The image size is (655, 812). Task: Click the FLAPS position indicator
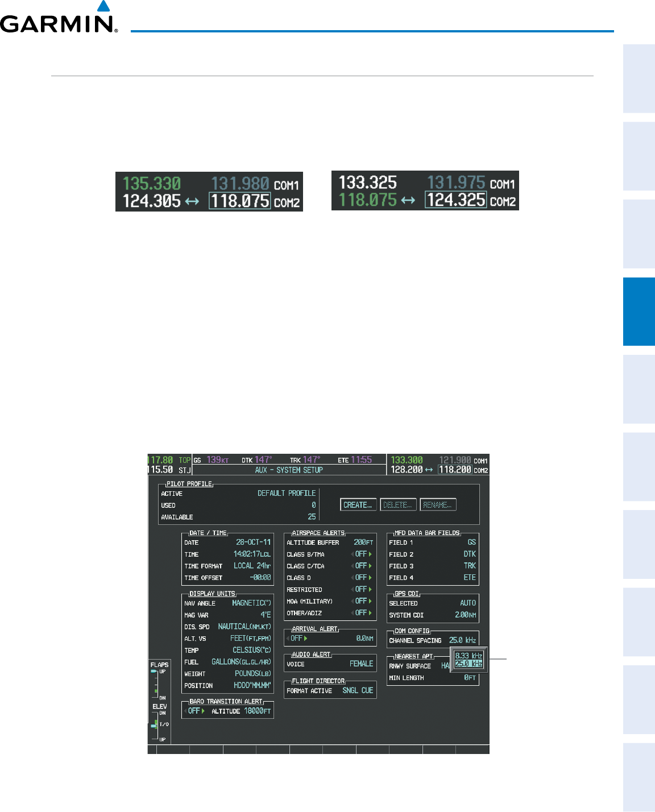coord(159,681)
